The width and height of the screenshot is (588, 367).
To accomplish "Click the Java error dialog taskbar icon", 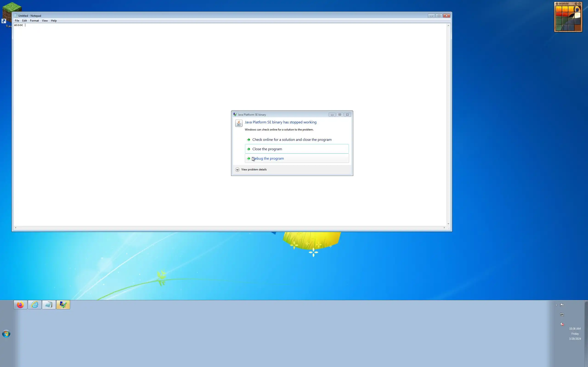I will tap(63, 305).
